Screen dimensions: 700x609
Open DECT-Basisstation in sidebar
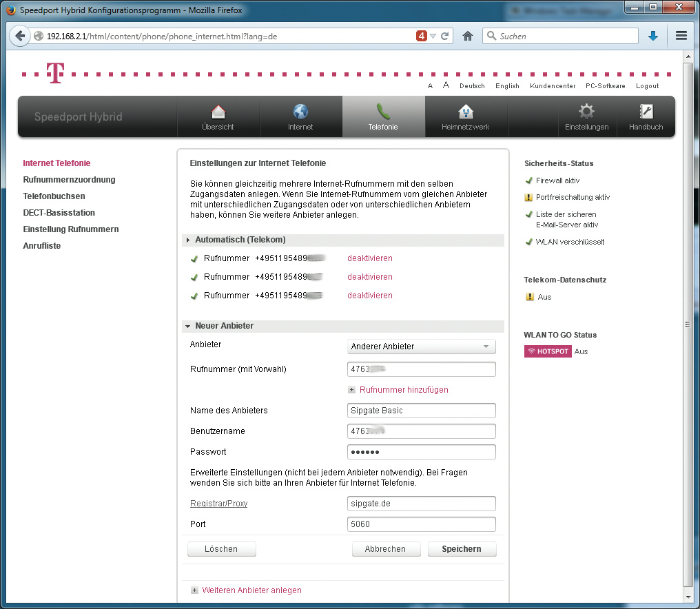coord(59,212)
